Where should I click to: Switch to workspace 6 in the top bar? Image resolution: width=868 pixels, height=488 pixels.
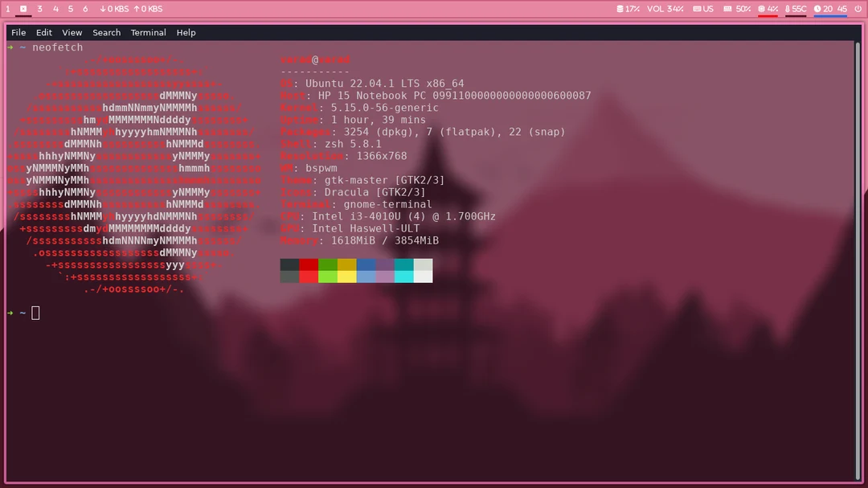coord(85,9)
